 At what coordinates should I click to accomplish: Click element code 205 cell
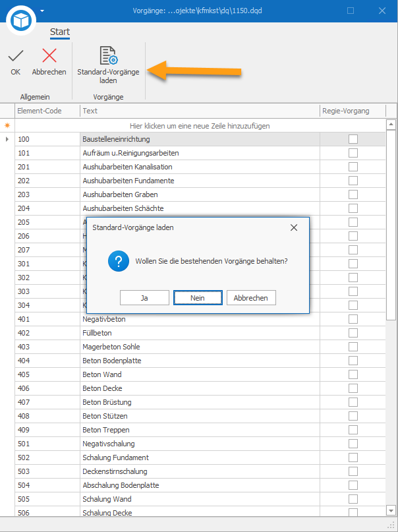click(x=47, y=222)
